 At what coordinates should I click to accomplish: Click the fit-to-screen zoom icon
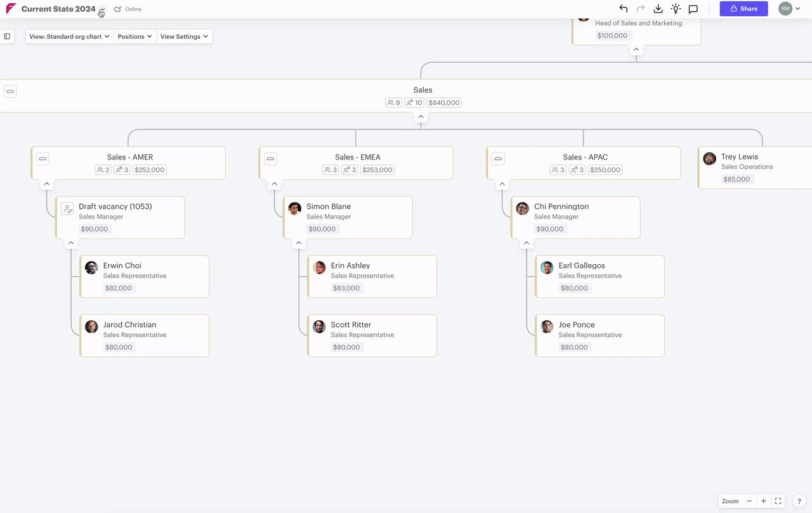tap(778, 501)
